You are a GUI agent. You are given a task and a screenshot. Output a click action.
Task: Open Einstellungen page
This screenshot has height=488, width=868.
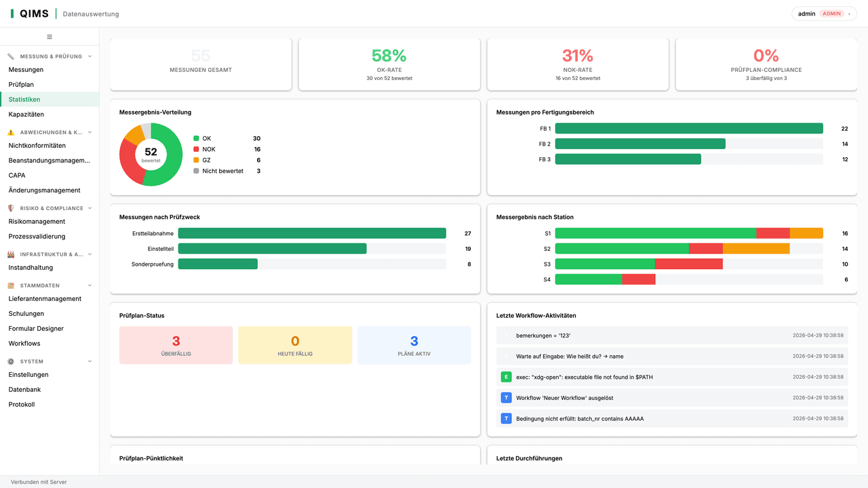tap(50, 375)
